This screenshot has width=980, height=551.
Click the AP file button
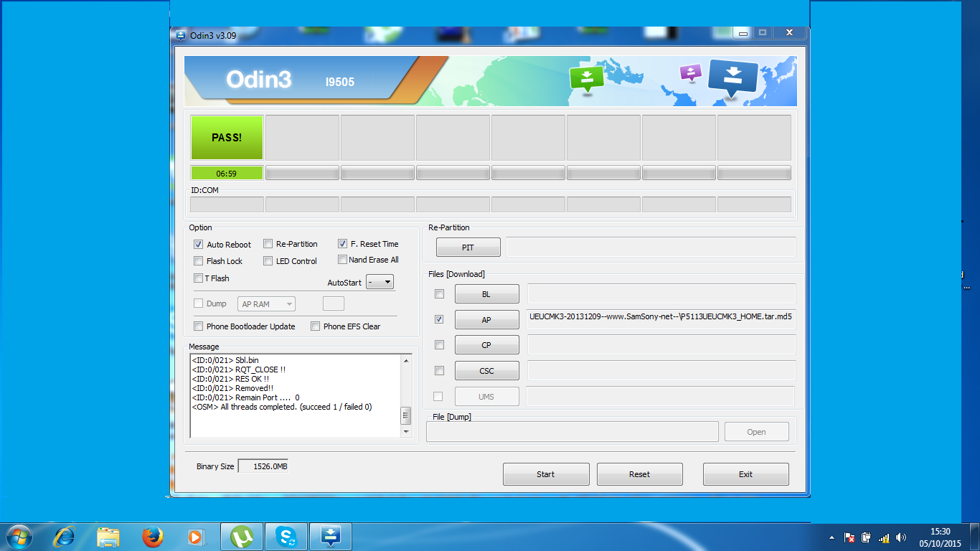click(486, 320)
